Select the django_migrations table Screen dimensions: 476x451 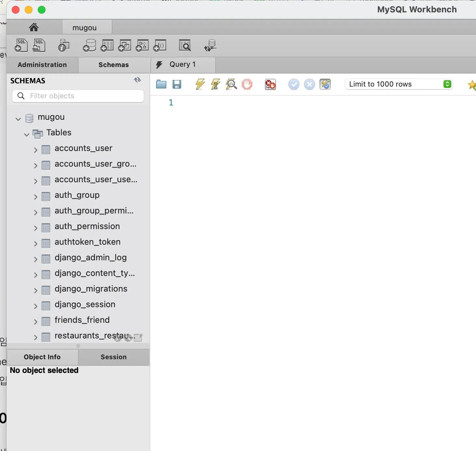coord(91,289)
